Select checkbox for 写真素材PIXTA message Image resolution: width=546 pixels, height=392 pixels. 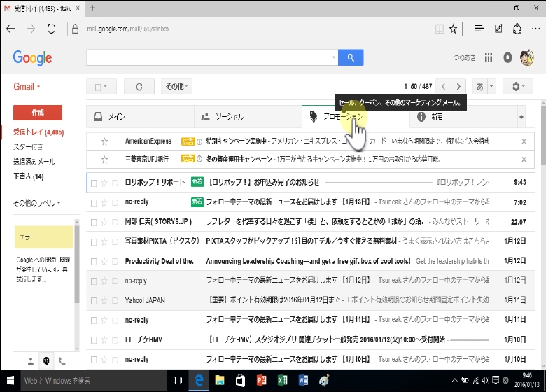tap(94, 242)
